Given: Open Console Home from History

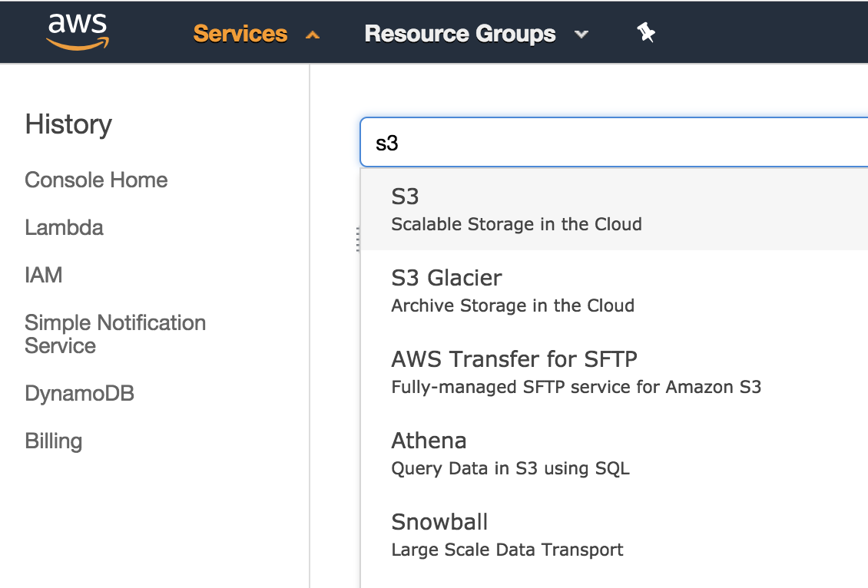Looking at the screenshot, I should (96, 180).
